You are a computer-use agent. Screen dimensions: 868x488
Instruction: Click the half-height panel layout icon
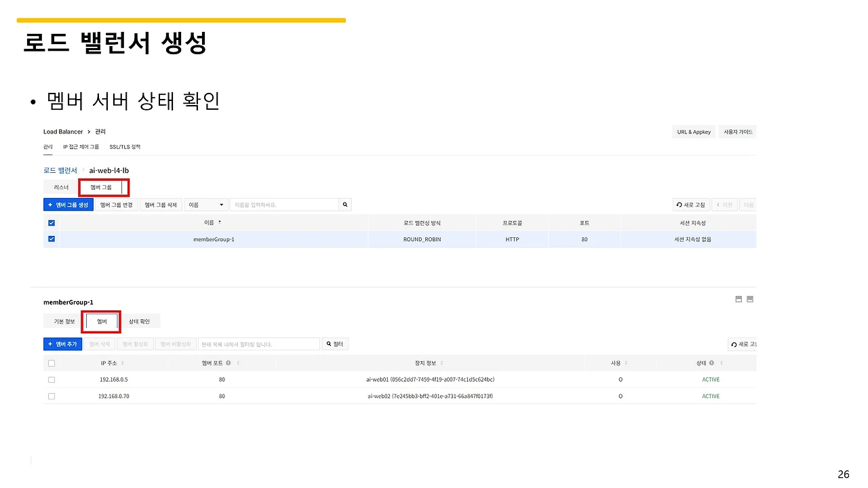pyautogui.click(x=738, y=299)
